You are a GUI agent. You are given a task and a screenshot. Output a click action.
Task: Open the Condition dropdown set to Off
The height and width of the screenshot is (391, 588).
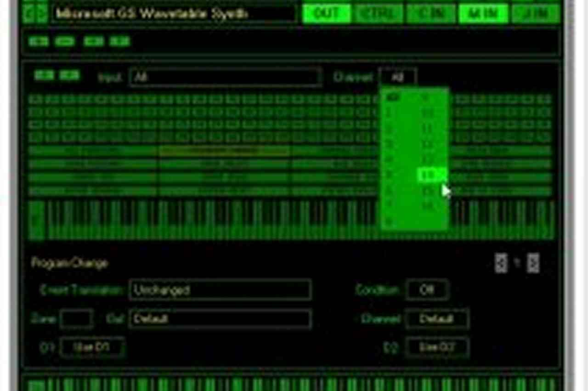coord(427,290)
